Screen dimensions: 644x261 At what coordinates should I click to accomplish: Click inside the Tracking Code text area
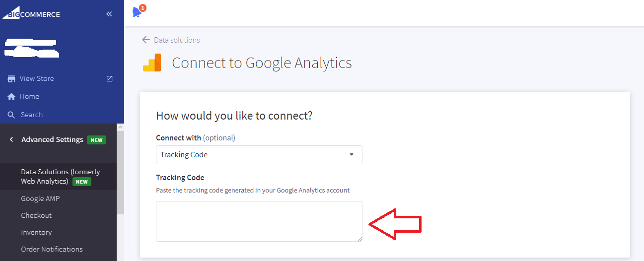tap(259, 221)
